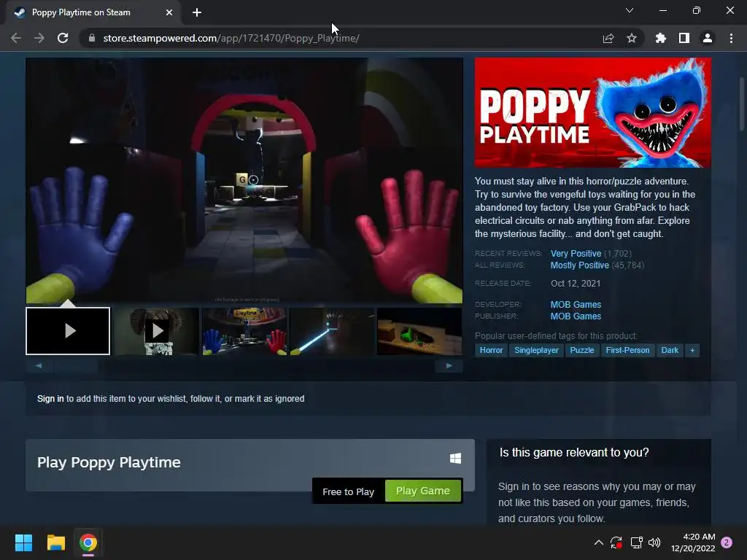Toggle the browser side panel
747x560 pixels.
(x=684, y=38)
